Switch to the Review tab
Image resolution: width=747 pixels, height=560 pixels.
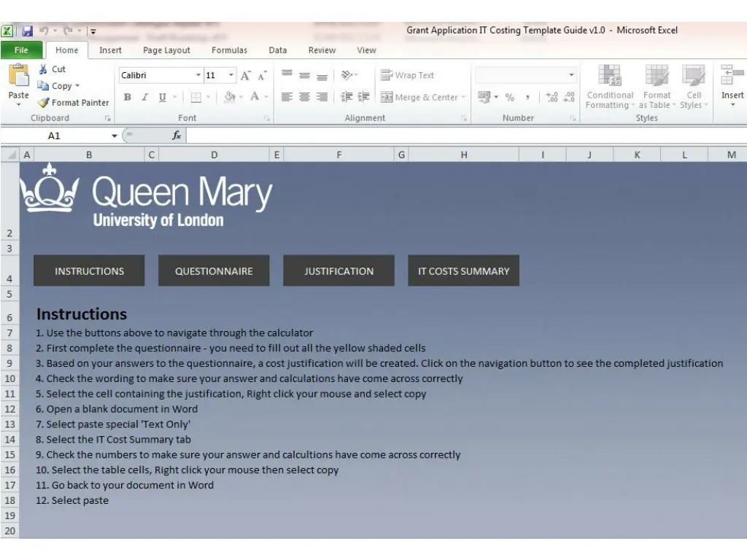322,50
